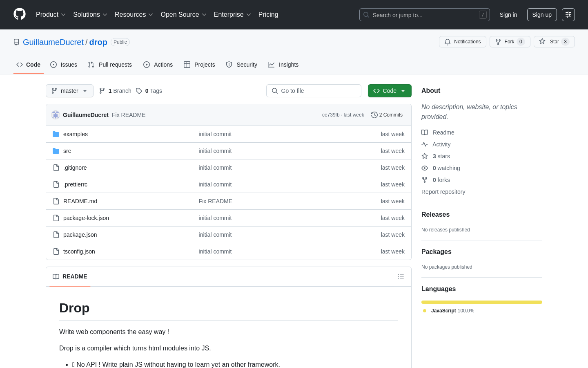Viewport: 588px width, 368px height.
Task: Open GuillaumeDucret owner link in title
Action: pos(53,42)
